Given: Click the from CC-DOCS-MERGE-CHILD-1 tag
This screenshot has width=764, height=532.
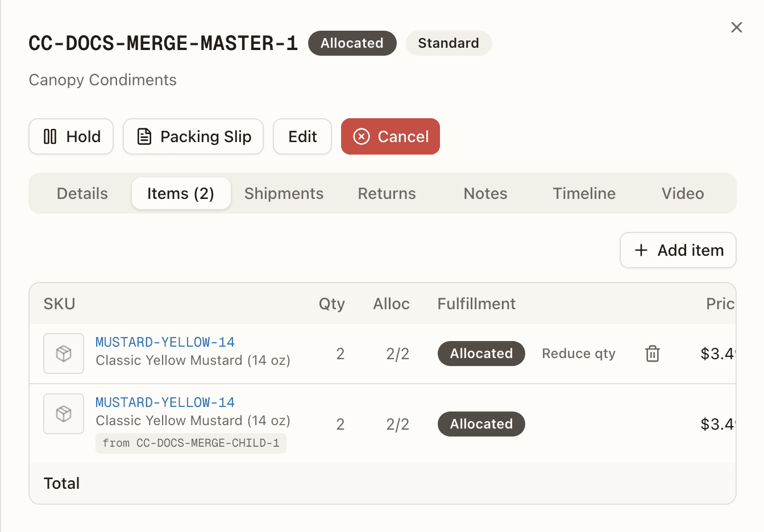Looking at the screenshot, I should pos(191,443).
